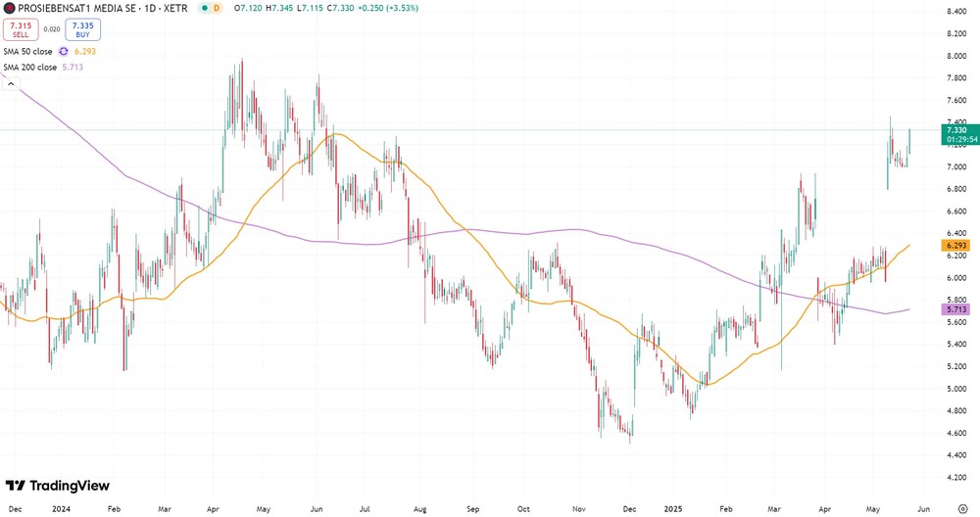The height and width of the screenshot is (517, 980).
Task: Click price axis label 4.200
Action: click(x=956, y=478)
